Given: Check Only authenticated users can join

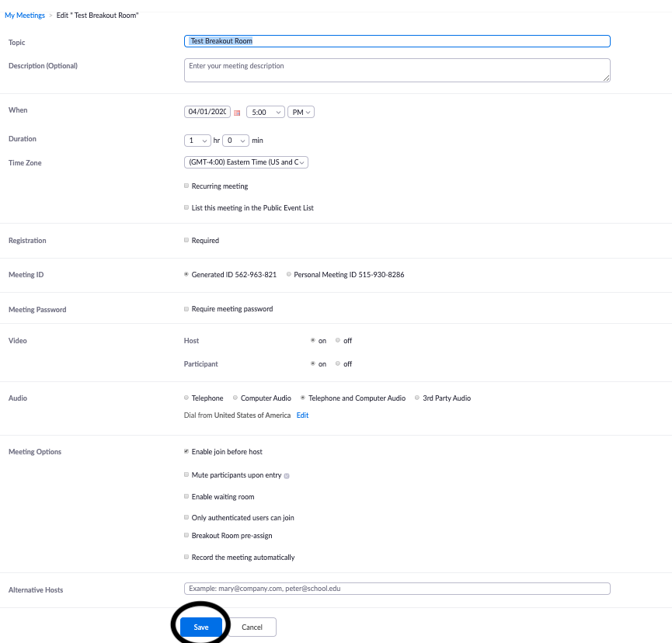Looking at the screenshot, I should tap(186, 517).
